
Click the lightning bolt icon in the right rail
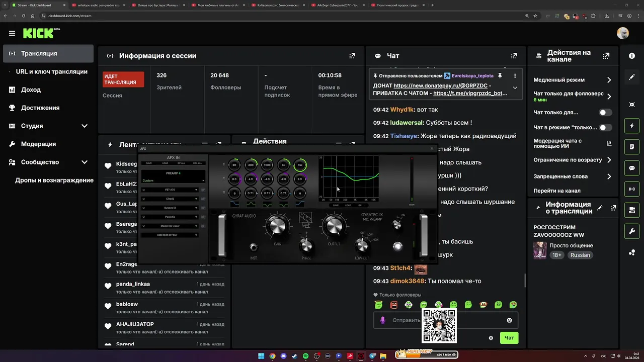[x=632, y=126]
